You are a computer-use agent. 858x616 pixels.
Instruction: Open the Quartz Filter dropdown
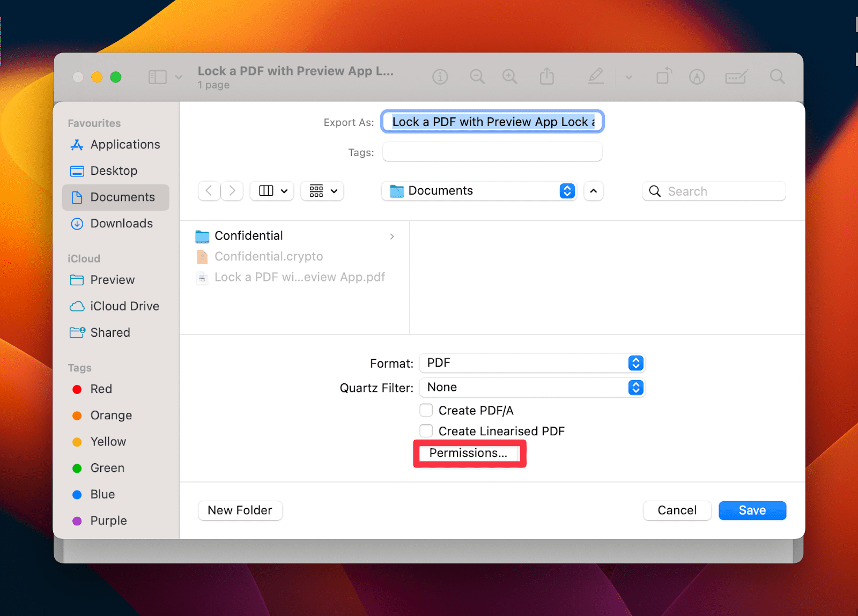coord(532,388)
